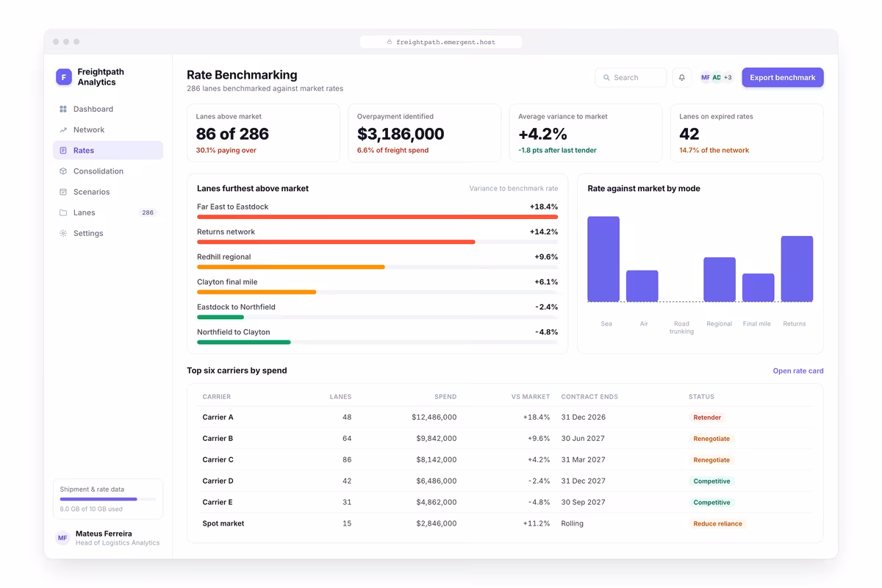Viewport: 882px width, 588px height.
Task: Open rate card link
Action: point(798,371)
